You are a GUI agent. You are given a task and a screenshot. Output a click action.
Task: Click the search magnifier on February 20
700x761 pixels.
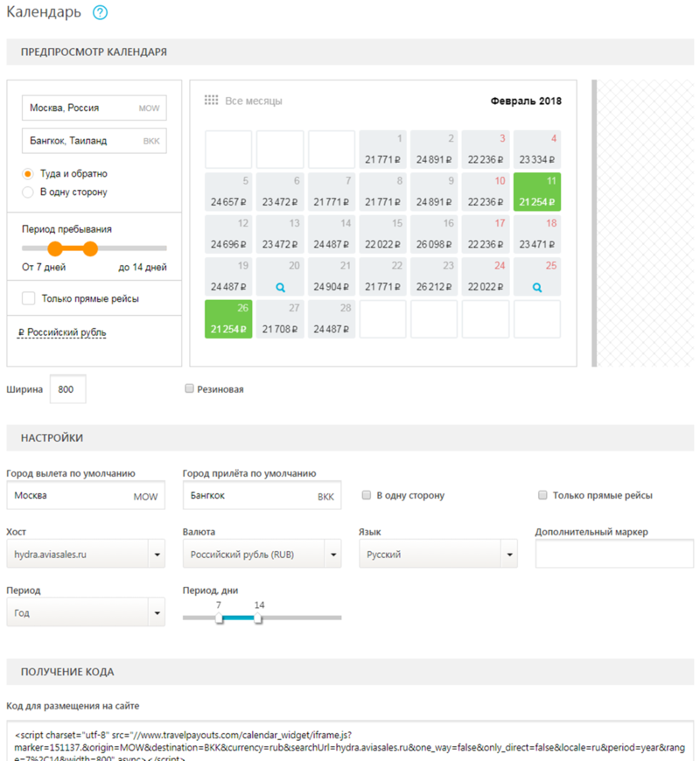[x=280, y=287]
